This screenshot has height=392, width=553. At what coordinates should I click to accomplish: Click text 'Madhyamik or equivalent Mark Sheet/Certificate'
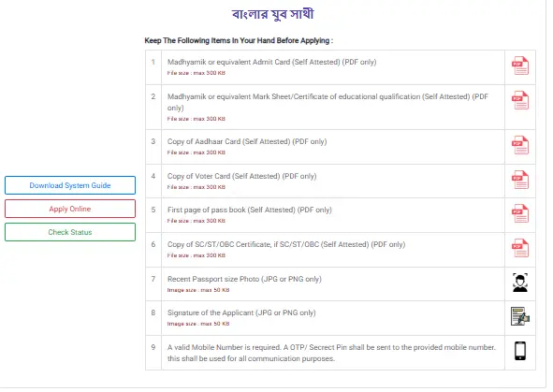pyautogui.click(x=248, y=96)
